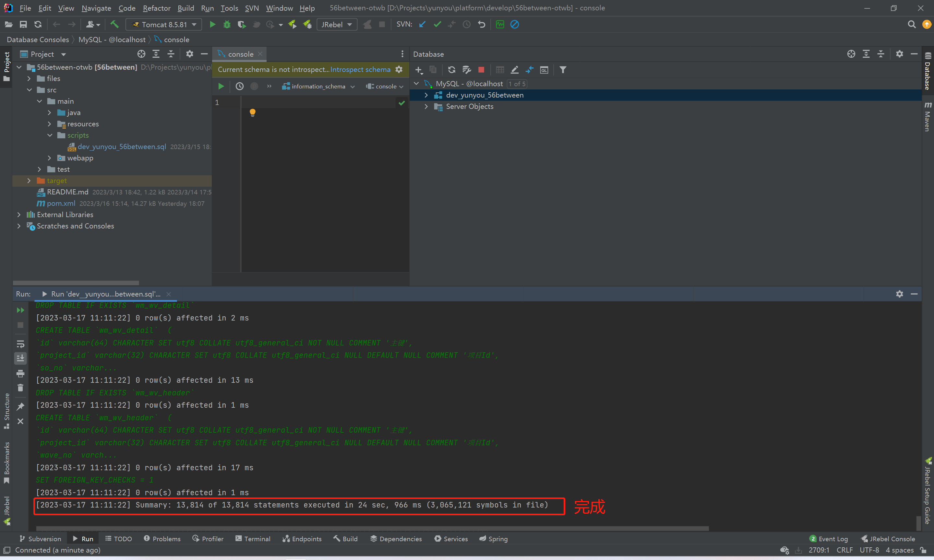Viewport: 934px width, 560px height.
Task: Open Database panel settings gear
Action: click(x=899, y=54)
